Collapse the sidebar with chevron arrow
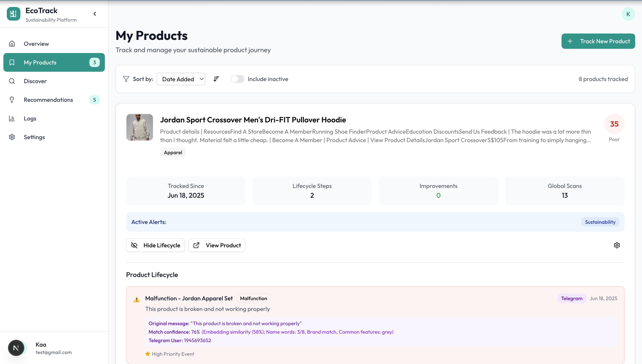 click(x=95, y=14)
